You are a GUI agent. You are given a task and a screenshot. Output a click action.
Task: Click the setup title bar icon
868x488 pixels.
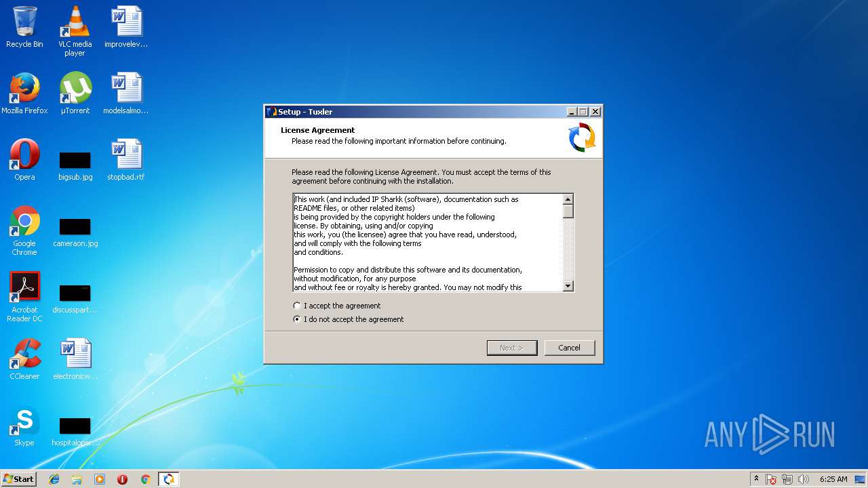(272, 112)
